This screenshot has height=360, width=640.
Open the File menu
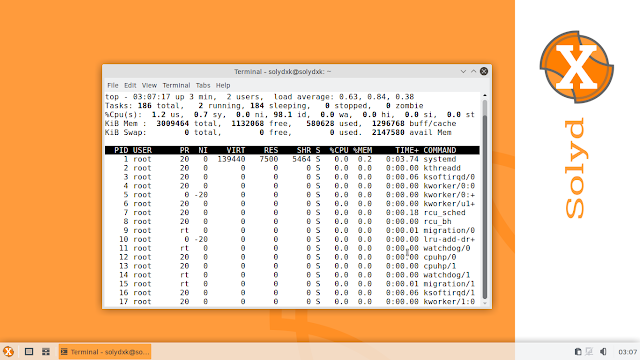coord(113,85)
